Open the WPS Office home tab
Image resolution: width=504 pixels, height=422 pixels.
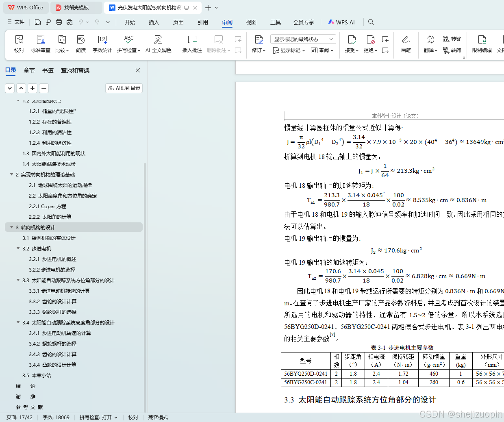(25, 8)
